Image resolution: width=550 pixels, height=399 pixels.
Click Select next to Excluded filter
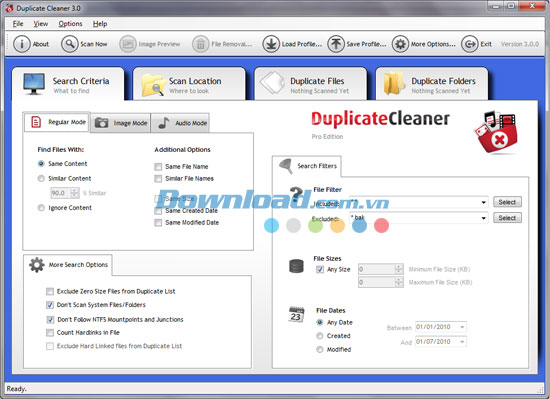tap(507, 218)
